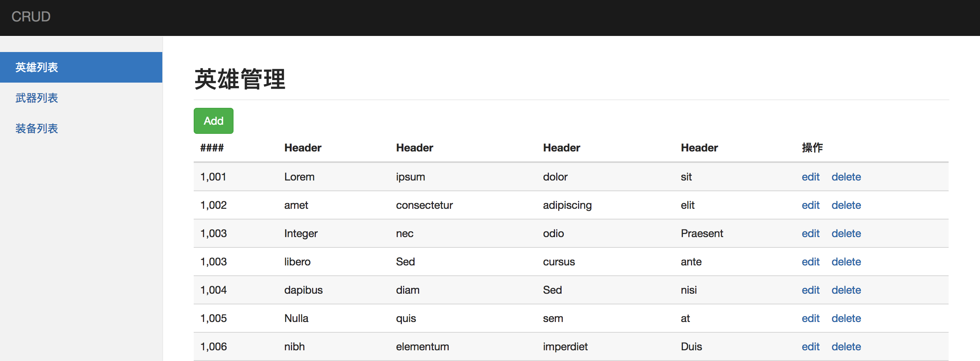
Task: Delete the row with dapibus
Action: 846,290
